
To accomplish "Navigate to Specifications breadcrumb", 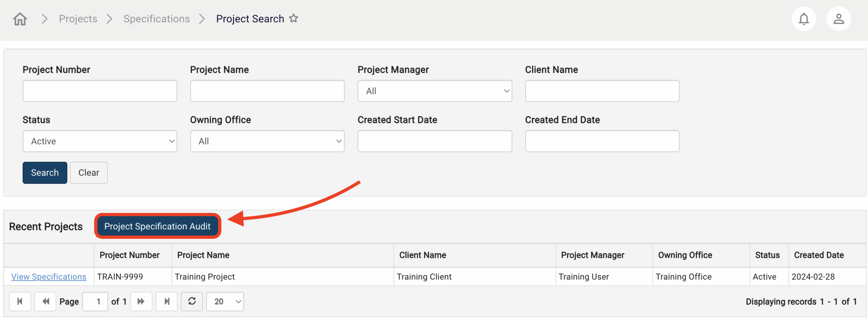I will pos(156,19).
